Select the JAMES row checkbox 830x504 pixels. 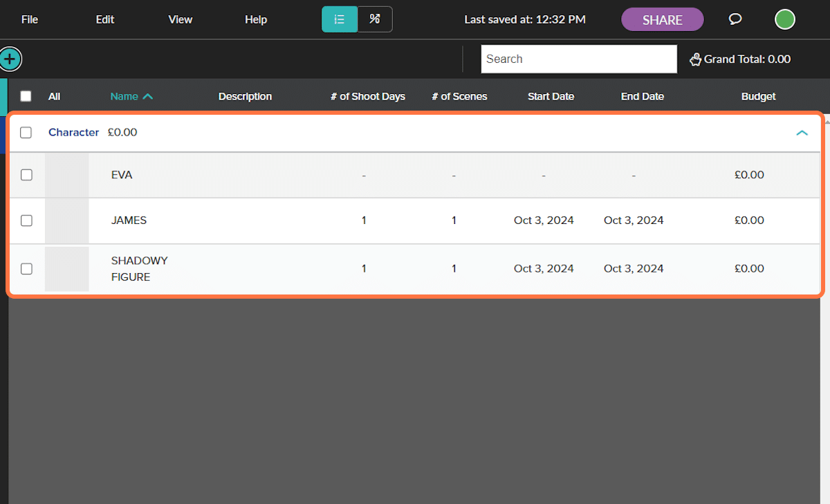[x=26, y=221]
